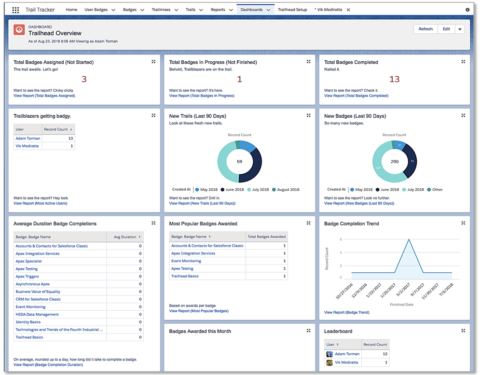Switch to the Trailhead Setup tab

click(292, 10)
